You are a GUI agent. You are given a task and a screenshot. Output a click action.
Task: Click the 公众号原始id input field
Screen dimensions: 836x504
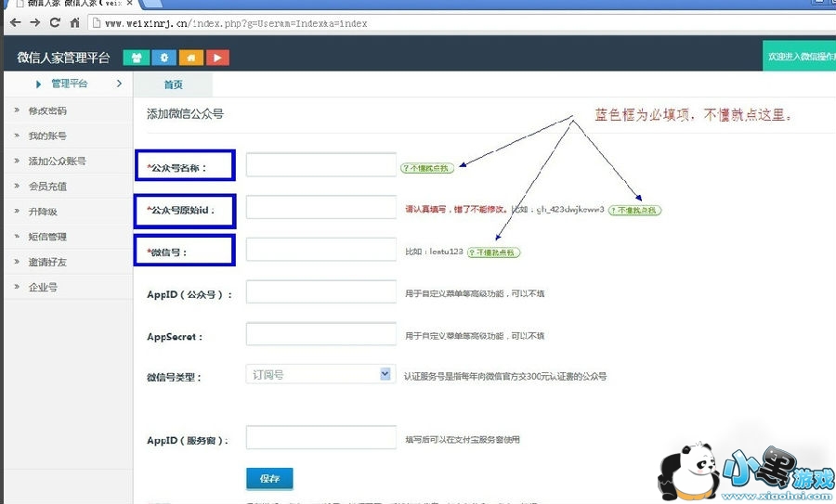click(321, 207)
